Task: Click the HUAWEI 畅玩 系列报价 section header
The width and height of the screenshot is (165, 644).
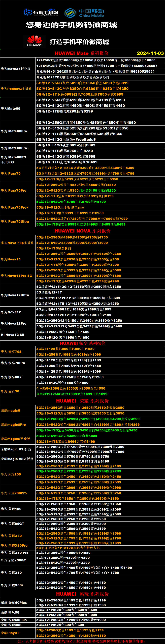Action: (x=82, y=594)
